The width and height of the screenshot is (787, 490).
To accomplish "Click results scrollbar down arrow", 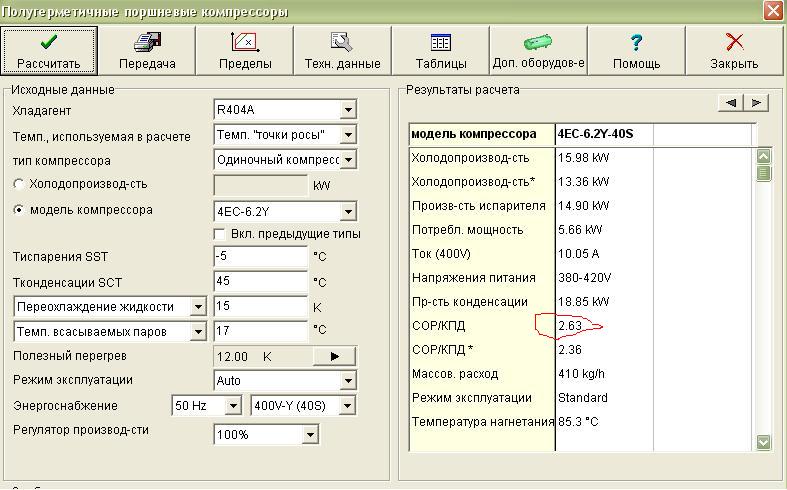I will point(763,442).
